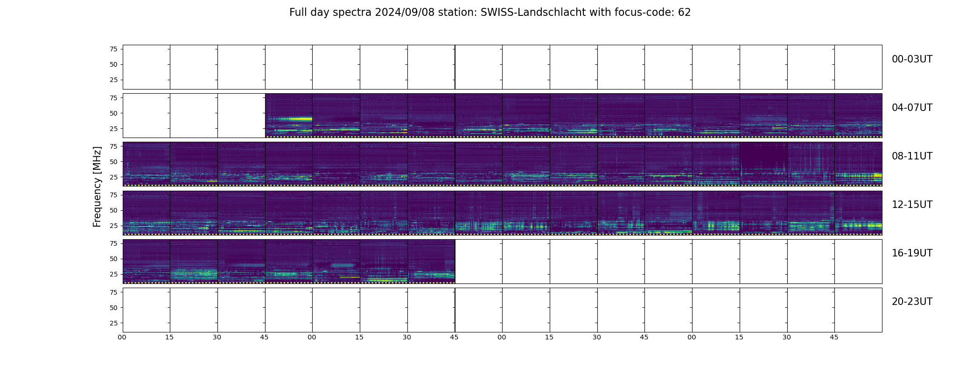Image resolution: width=980 pixels, height=373 pixels.
Task: Select the "20-23UT" row label
Action: click(x=912, y=302)
